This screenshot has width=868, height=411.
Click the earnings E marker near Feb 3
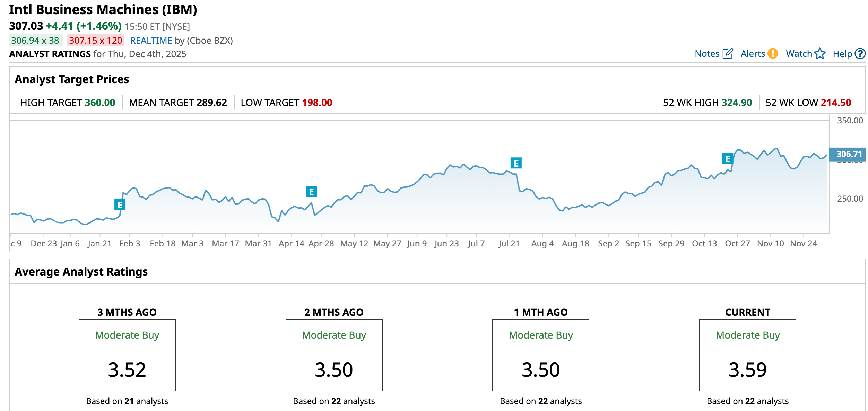(120, 205)
